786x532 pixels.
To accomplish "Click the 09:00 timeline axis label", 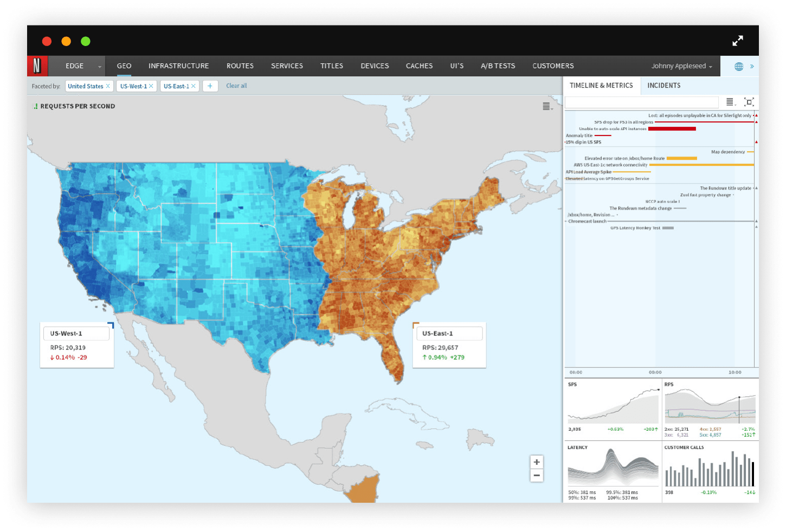I will 655,373.
